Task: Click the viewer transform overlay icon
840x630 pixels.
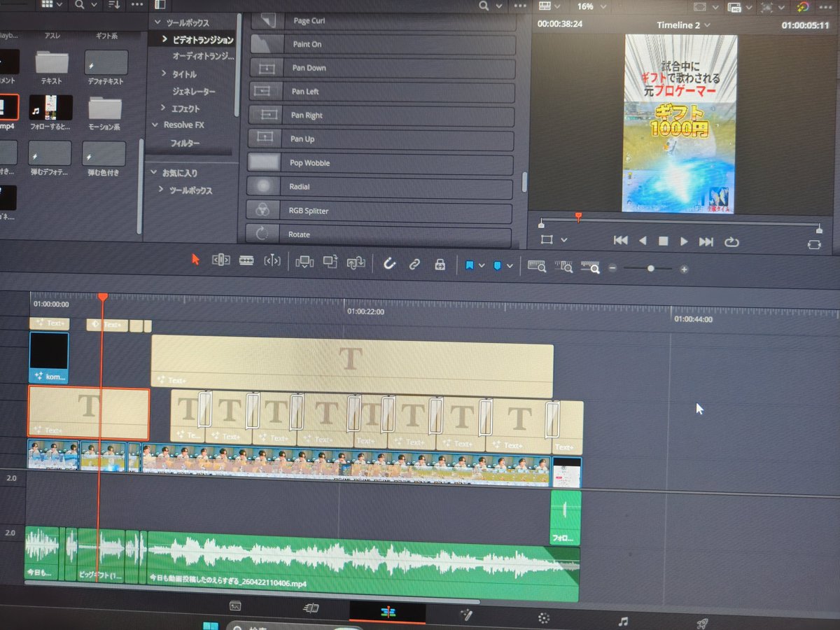Action: pyautogui.click(x=547, y=239)
